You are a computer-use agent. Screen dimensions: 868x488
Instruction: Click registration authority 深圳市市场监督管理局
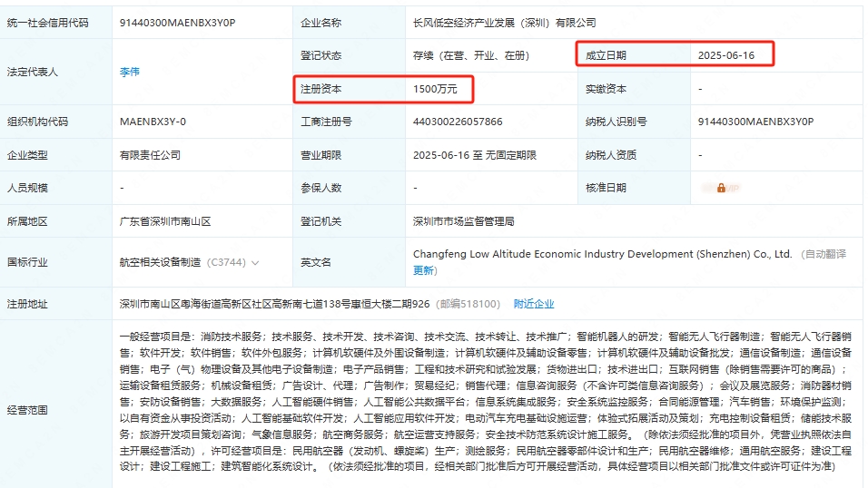click(463, 222)
